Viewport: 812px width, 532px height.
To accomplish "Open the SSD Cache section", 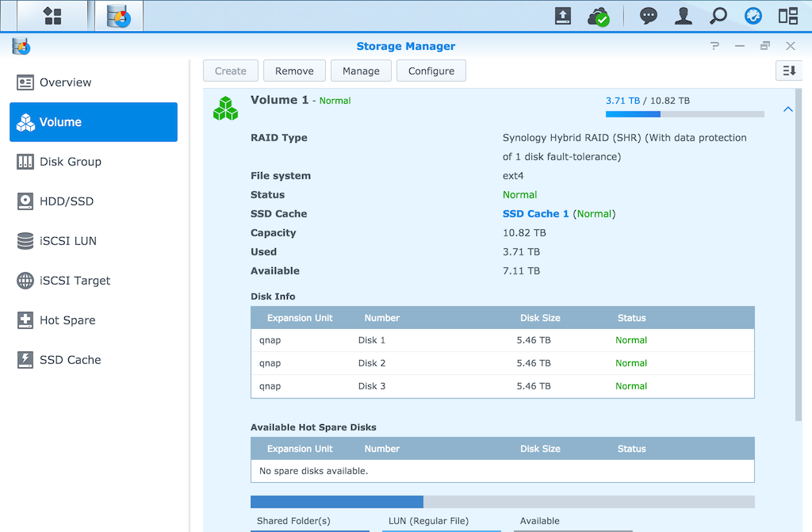I will pos(94,359).
